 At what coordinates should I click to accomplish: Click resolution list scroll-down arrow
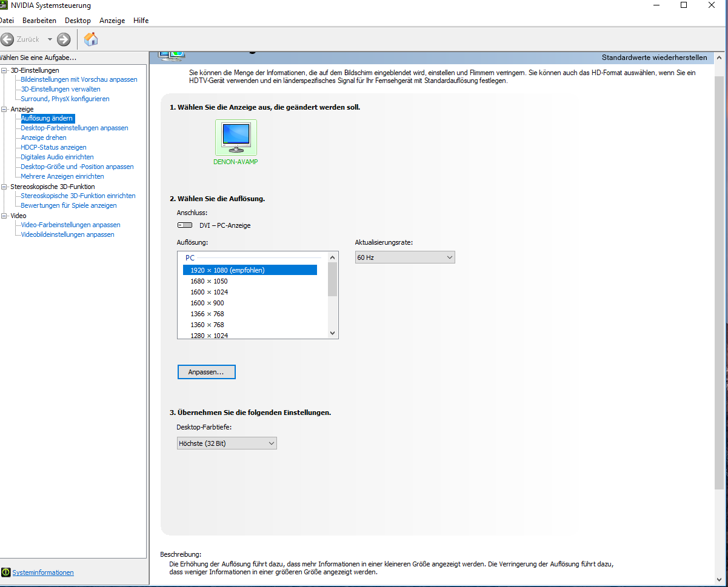(x=332, y=333)
